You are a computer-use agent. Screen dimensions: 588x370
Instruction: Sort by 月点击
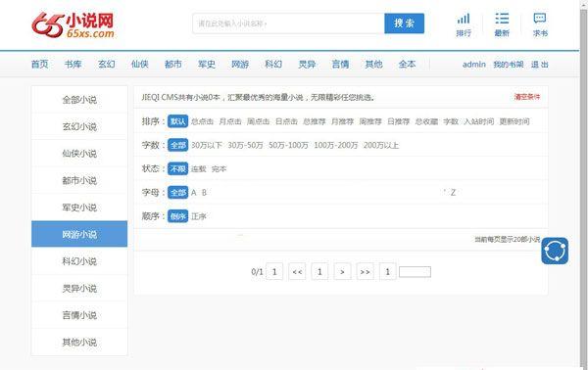click(230, 121)
